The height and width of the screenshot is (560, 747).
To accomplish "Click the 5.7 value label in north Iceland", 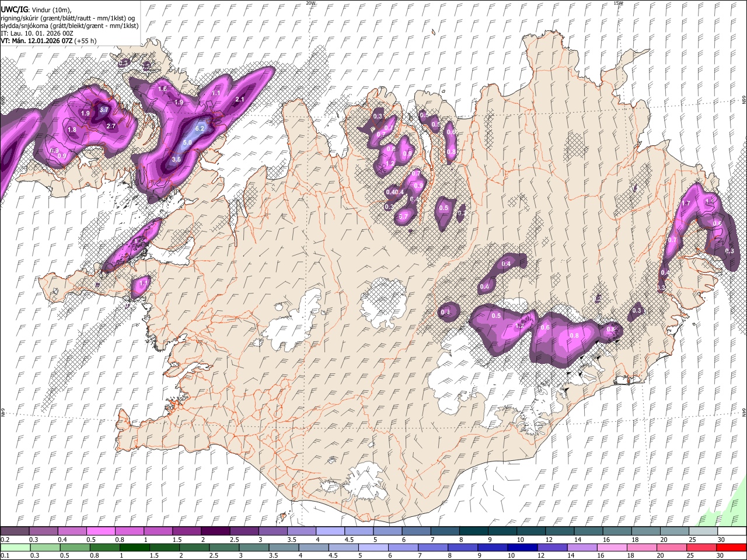I will [403, 217].
